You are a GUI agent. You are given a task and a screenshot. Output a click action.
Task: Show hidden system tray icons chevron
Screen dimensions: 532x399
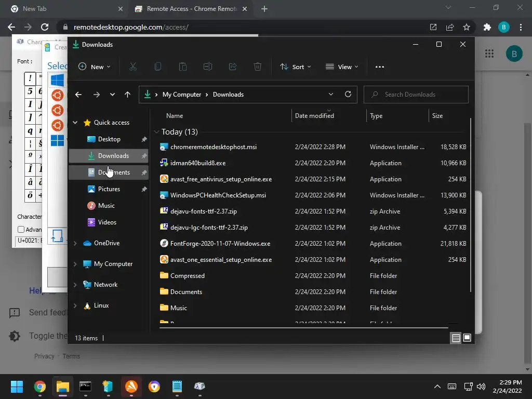click(437, 387)
